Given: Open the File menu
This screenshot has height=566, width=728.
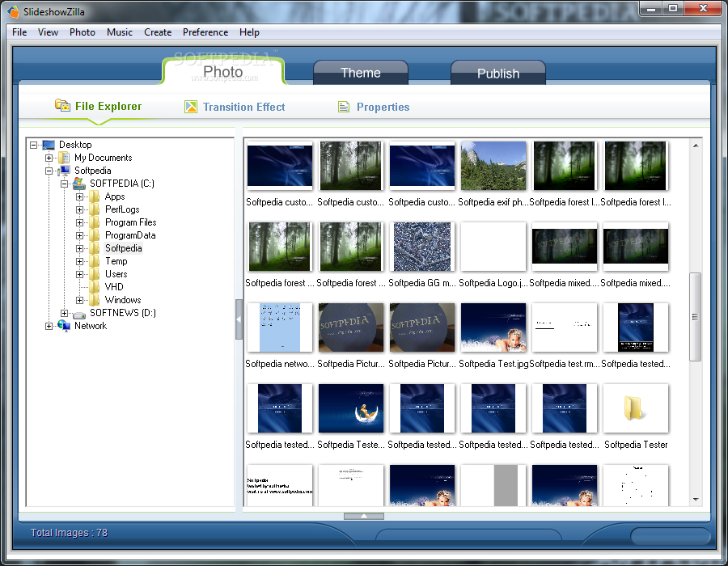Looking at the screenshot, I should click(x=19, y=32).
